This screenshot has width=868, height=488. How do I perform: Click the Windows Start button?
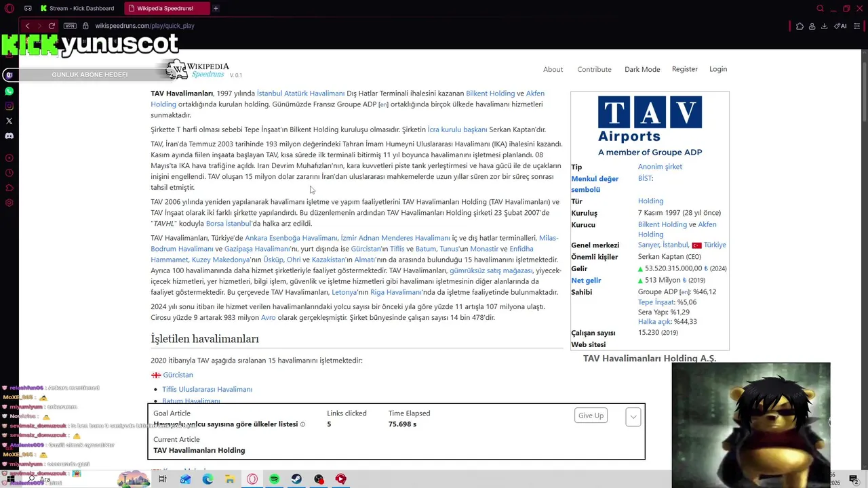point(10,479)
